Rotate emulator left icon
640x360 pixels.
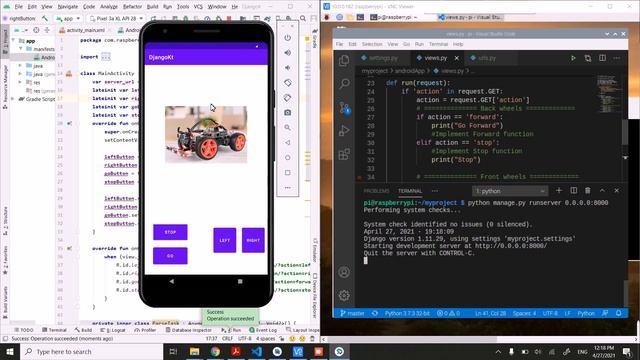tap(288, 82)
